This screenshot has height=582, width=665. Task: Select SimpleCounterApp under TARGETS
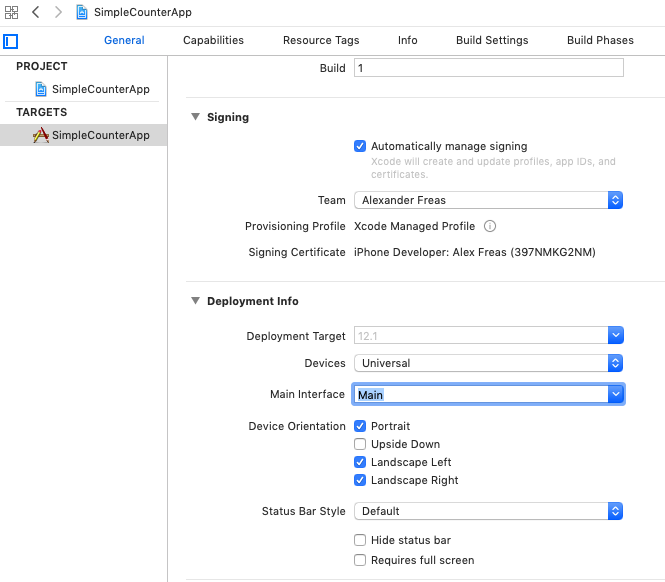[101, 135]
